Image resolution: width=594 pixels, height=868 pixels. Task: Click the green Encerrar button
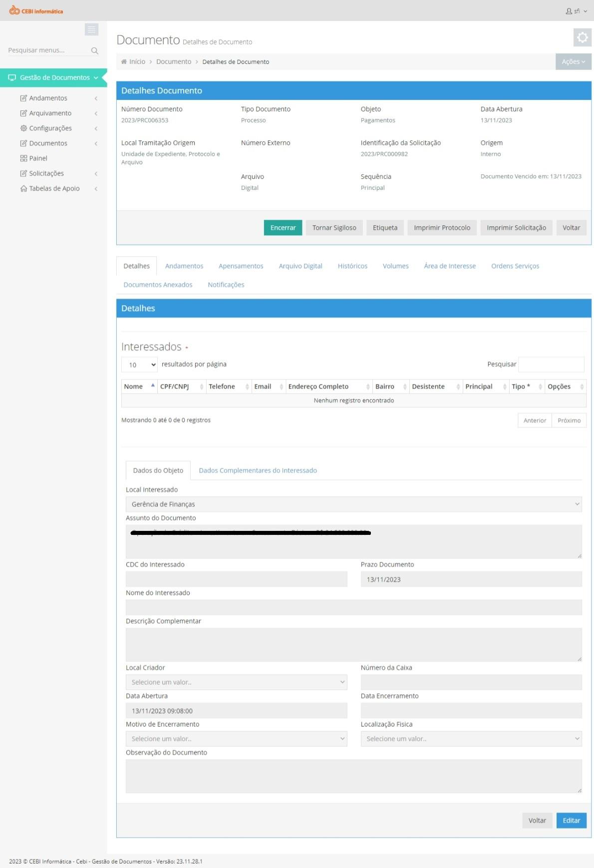pyautogui.click(x=283, y=228)
